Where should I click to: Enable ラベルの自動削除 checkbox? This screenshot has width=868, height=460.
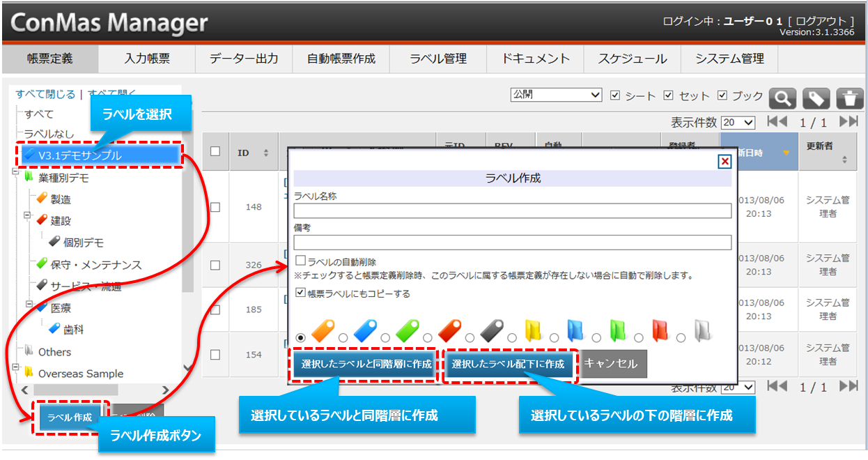301,261
